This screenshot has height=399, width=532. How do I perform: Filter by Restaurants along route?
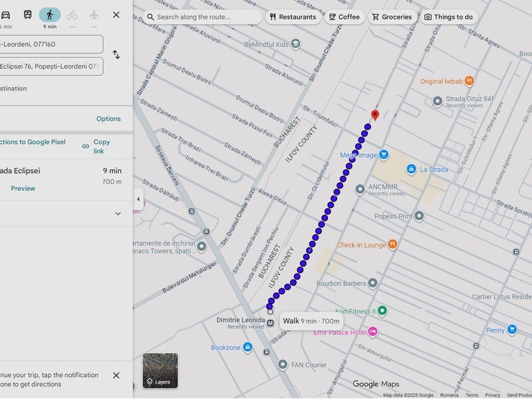click(x=292, y=17)
